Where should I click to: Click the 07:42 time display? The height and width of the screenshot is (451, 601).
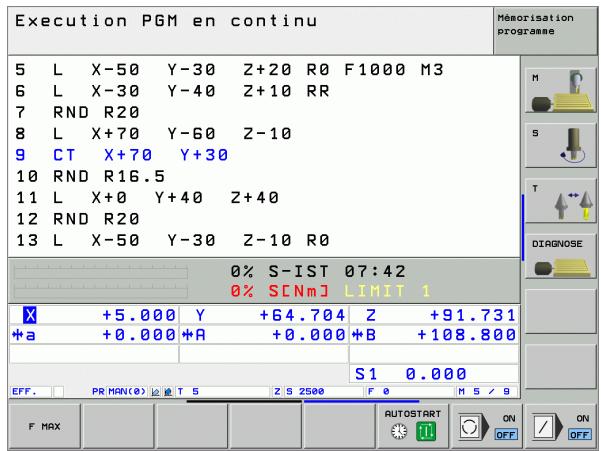click(375, 272)
